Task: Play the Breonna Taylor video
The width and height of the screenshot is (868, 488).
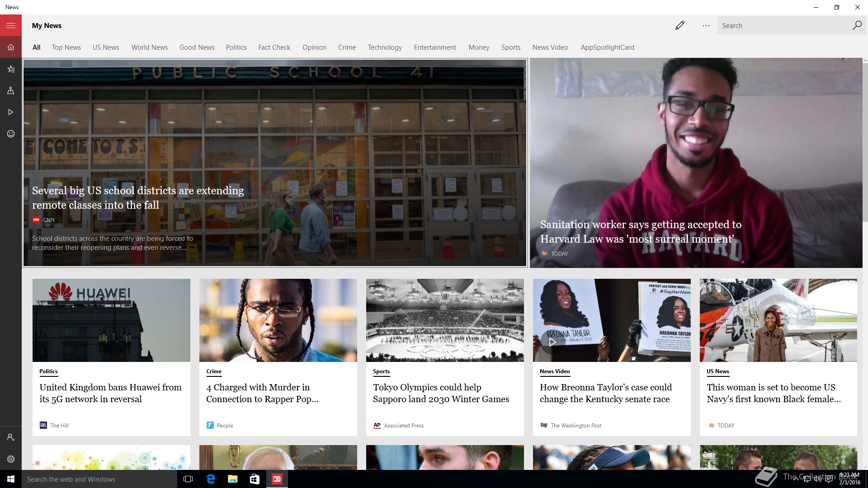Action: pos(552,342)
